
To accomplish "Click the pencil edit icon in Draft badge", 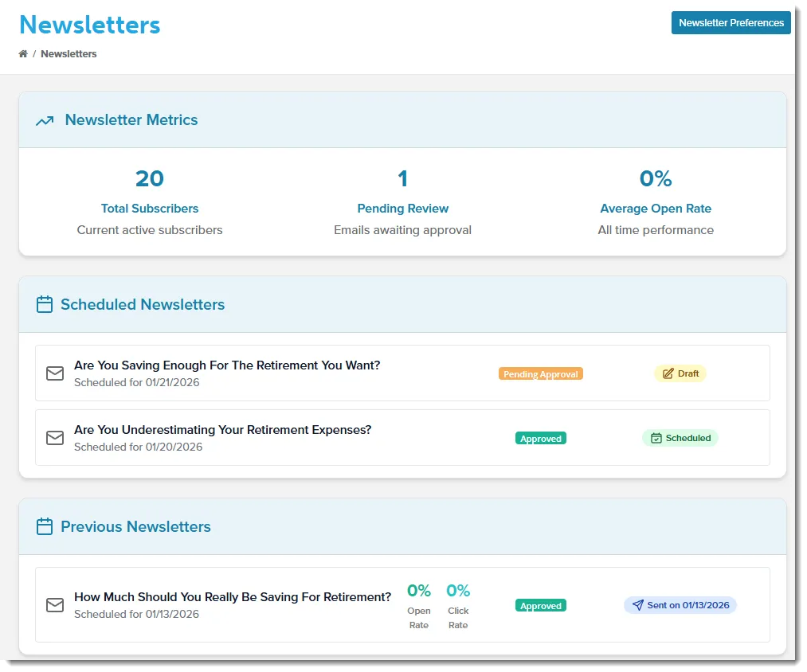I will (668, 373).
